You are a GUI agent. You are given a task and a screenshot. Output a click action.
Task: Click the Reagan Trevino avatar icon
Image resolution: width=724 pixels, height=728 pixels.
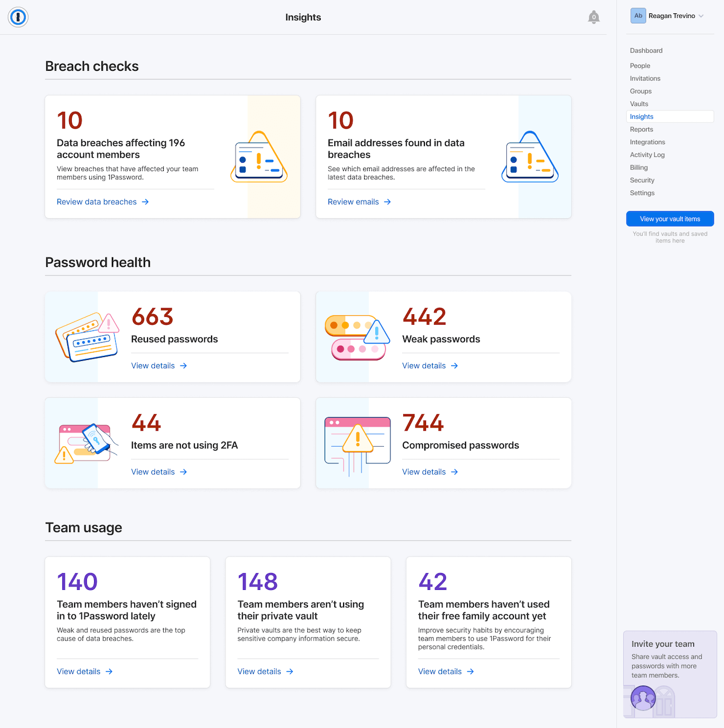(638, 16)
